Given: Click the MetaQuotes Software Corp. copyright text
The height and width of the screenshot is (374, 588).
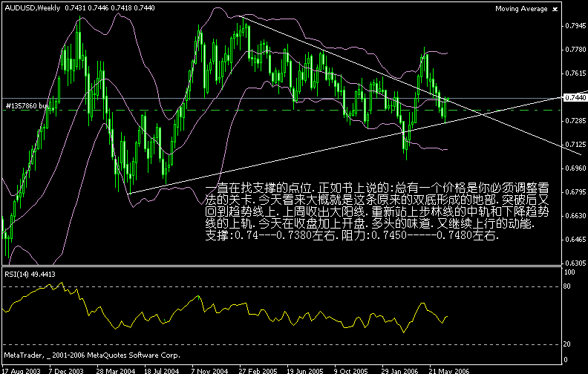Looking at the screenshot, I should point(92,355).
